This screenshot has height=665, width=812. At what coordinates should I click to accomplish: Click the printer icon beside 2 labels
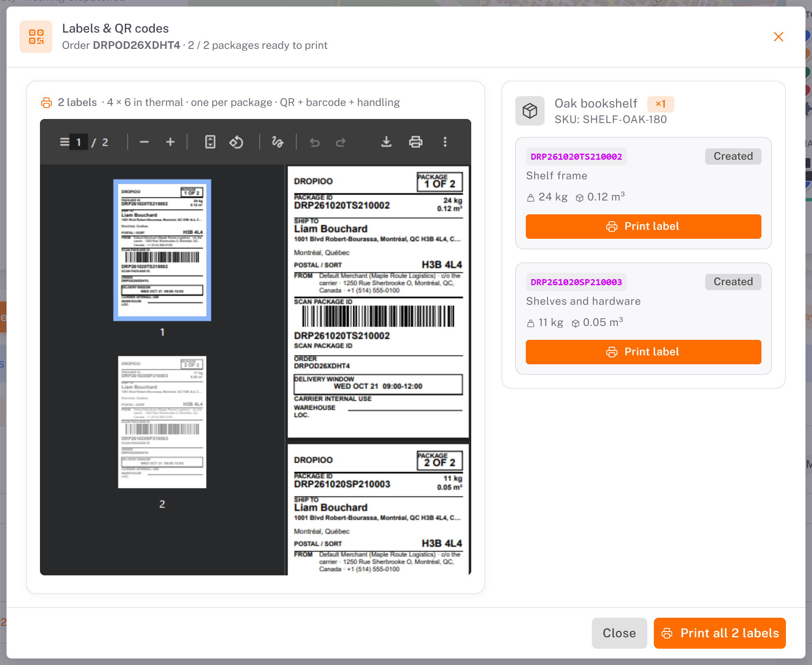[46, 103]
